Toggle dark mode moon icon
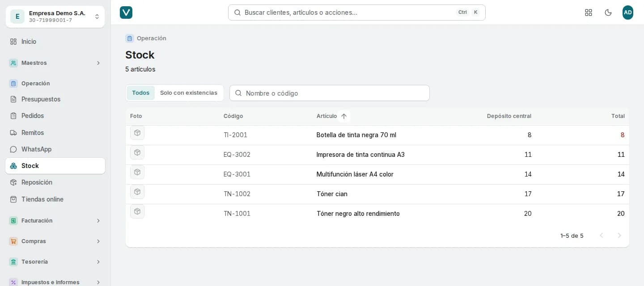This screenshot has width=644, height=286. point(608,13)
